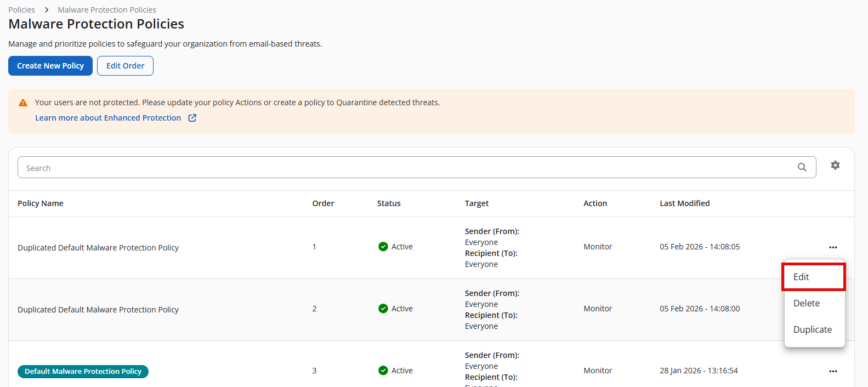The width and height of the screenshot is (868, 387).
Task: Click the orange warning triangle icon
Action: [x=23, y=103]
